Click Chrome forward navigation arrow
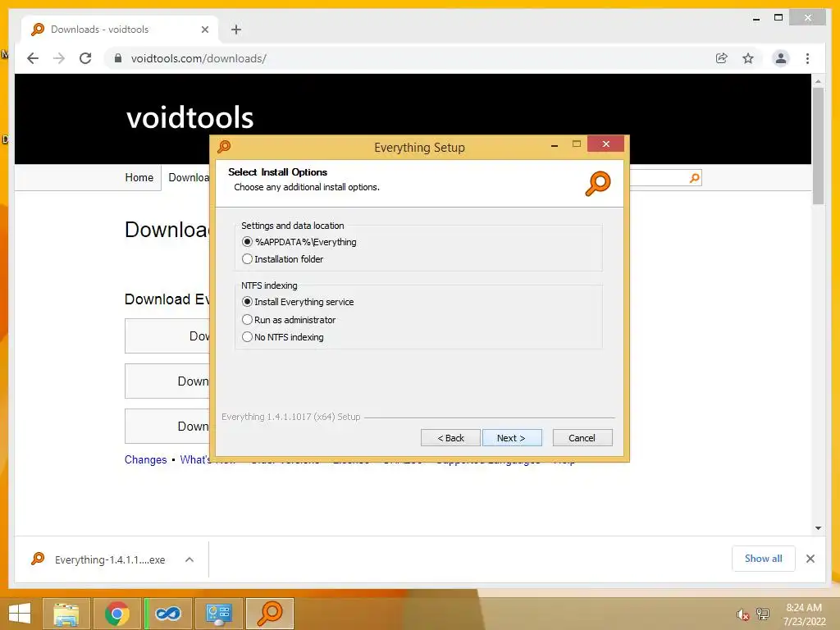This screenshot has height=630, width=840. point(59,58)
